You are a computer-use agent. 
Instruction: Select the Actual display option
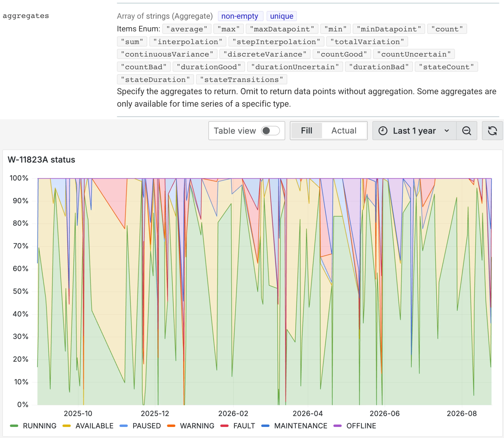point(344,131)
